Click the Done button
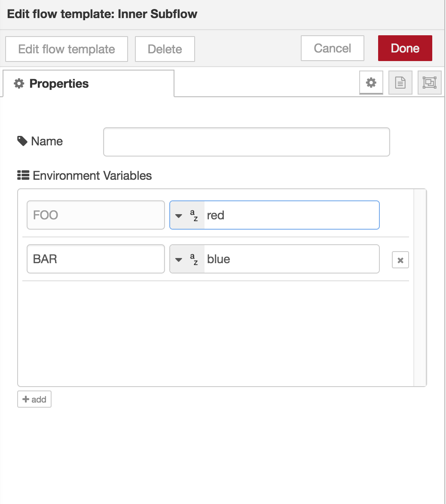Image resolution: width=446 pixels, height=504 pixels. (405, 48)
